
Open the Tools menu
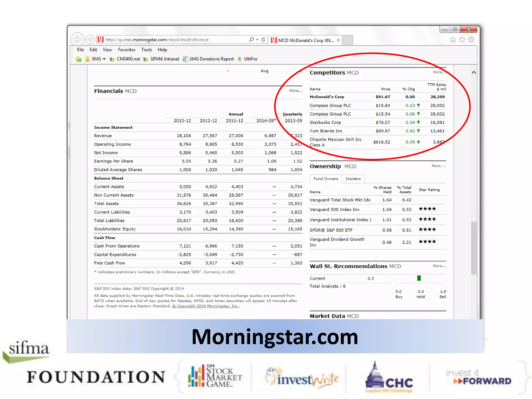[147, 50]
